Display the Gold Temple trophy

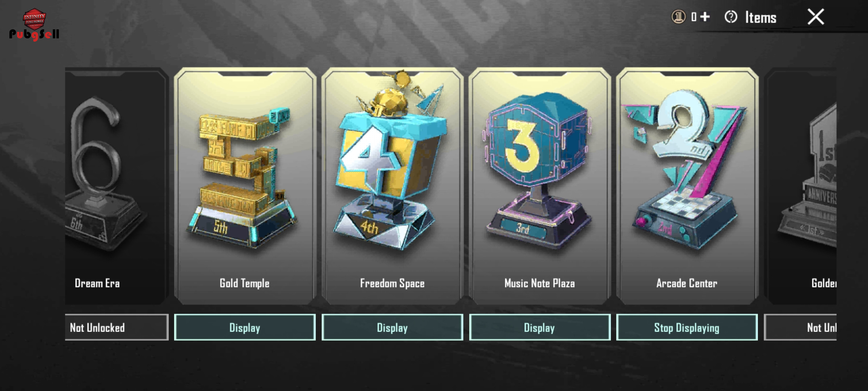point(245,327)
